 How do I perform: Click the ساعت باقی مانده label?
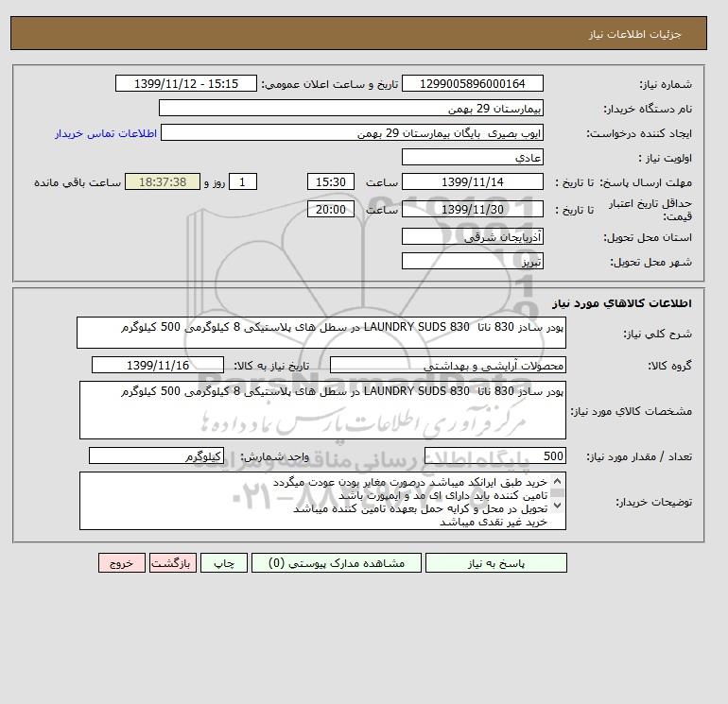tap(78, 182)
